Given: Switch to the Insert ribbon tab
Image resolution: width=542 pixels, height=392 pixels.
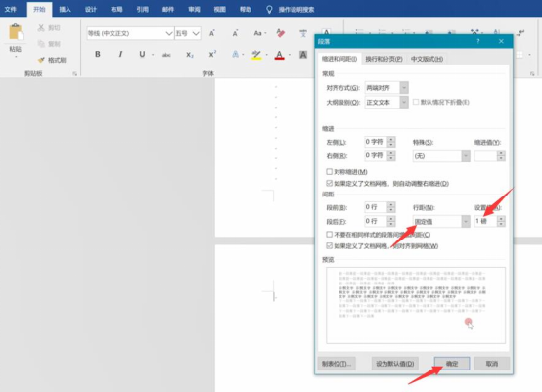Looking at the screenshot, I should [65, 10].
